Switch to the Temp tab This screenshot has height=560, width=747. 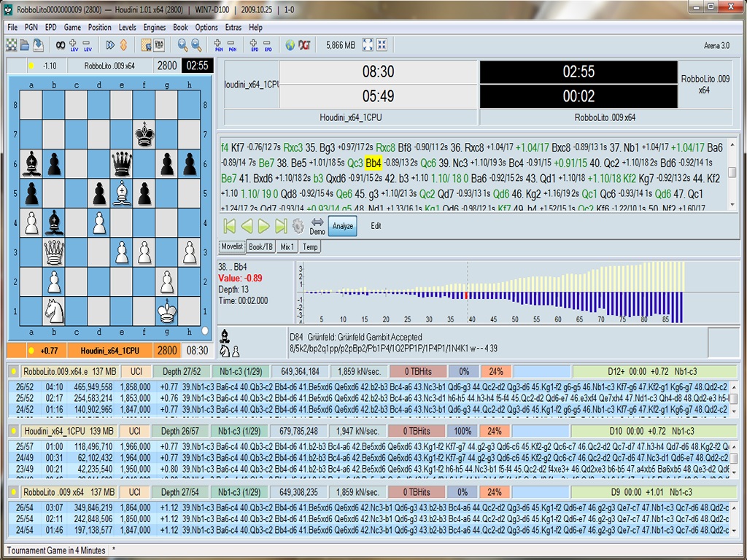point(310,246)
